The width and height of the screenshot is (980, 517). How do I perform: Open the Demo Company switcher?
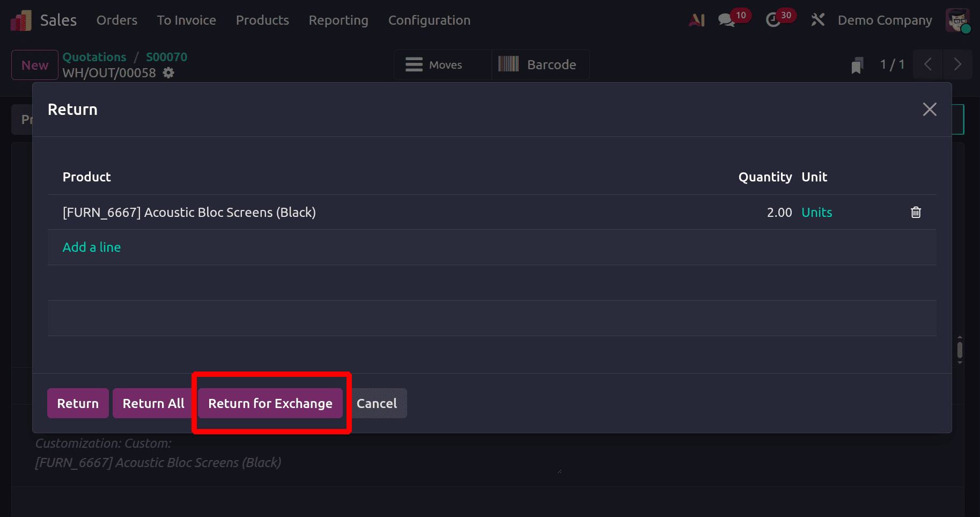[885, 20]
